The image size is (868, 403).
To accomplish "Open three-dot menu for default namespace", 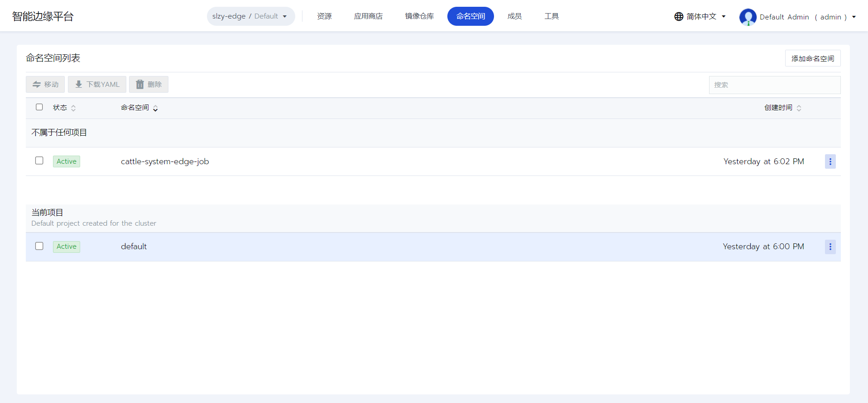I will (x=830, y=247).
